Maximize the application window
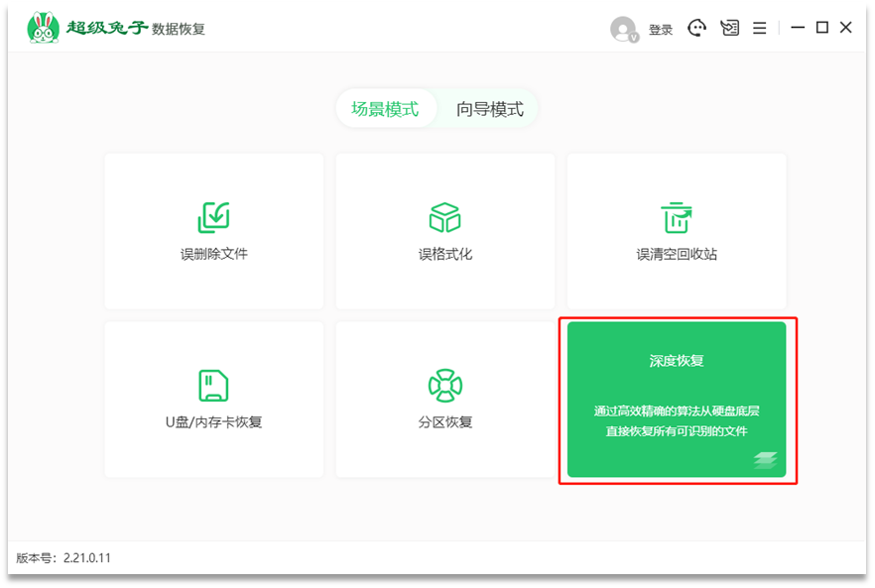The height and width of the screenshot is (588, 875). [821, 28]
